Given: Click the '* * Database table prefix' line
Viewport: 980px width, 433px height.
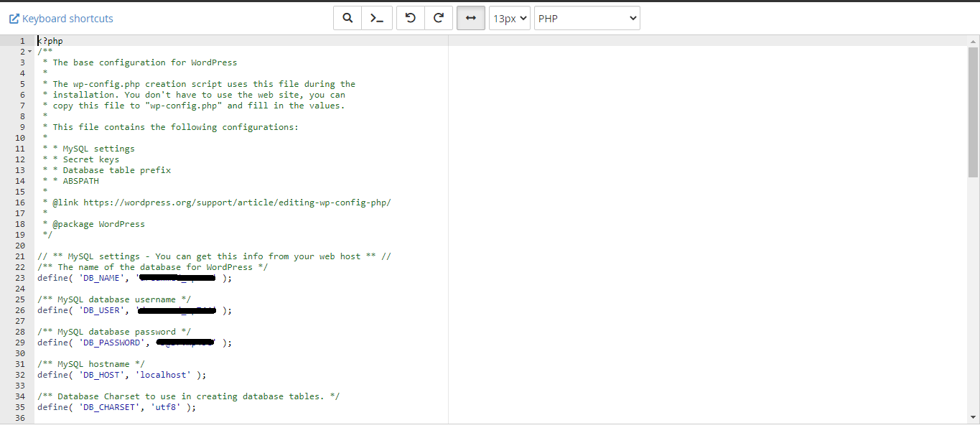Looking at the screenshot, I should point(107,170).
